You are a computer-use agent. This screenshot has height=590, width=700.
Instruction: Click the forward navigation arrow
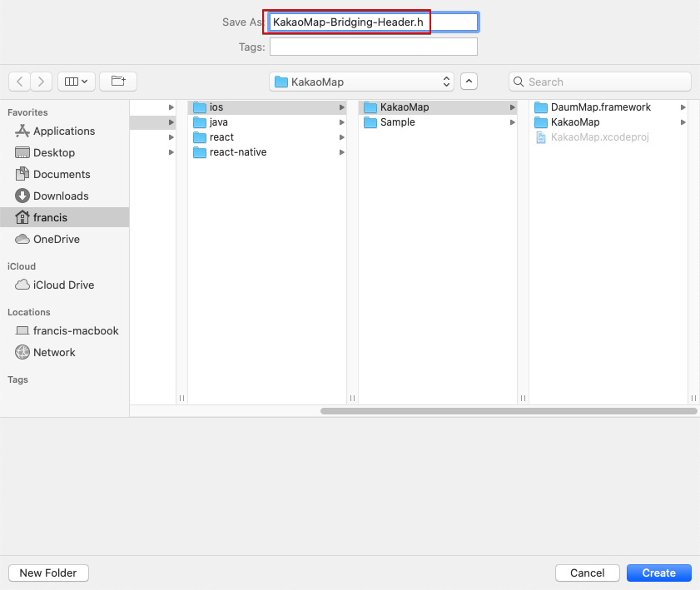[41, 82]
